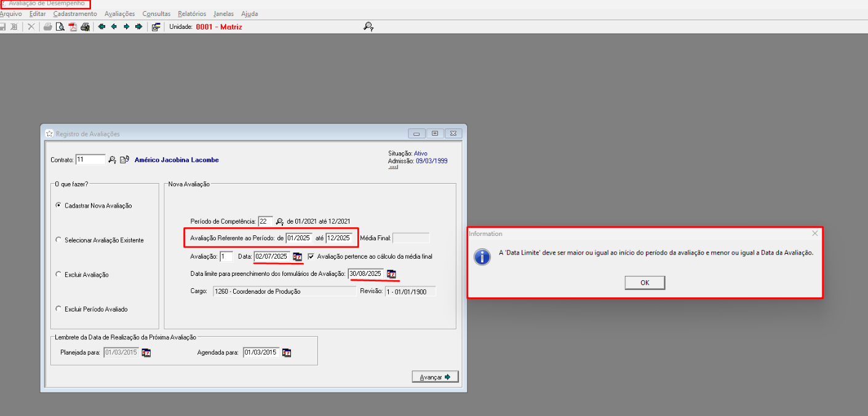Open the Avaliações menu

click(x=119, y=14)
